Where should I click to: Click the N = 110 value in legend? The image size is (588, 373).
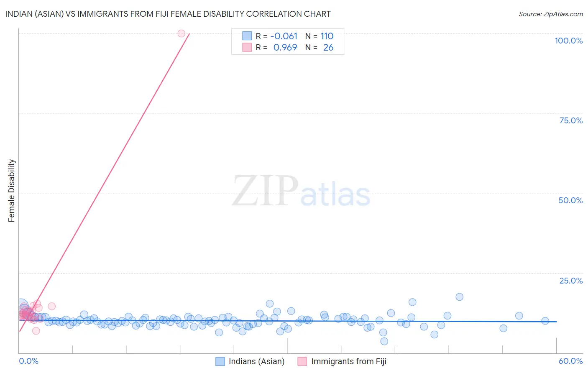pos(319,36)
